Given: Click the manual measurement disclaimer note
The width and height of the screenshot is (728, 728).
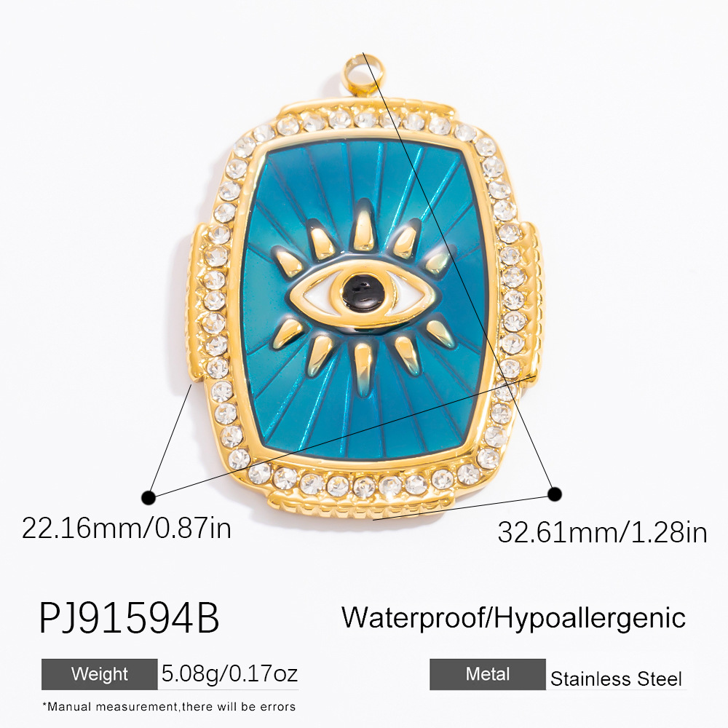Looking at the screenshot, I should 169,707.
